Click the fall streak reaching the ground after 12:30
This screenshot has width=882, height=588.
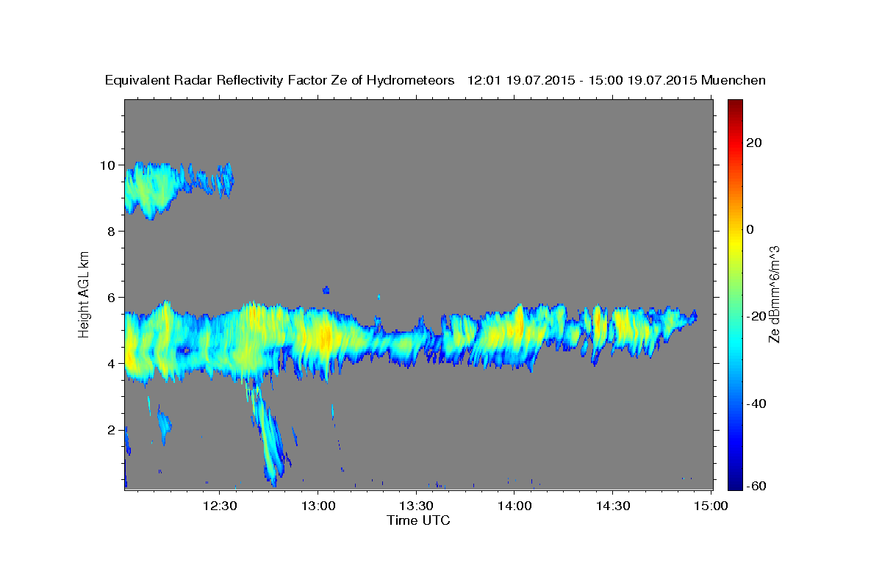pos(268,434)
